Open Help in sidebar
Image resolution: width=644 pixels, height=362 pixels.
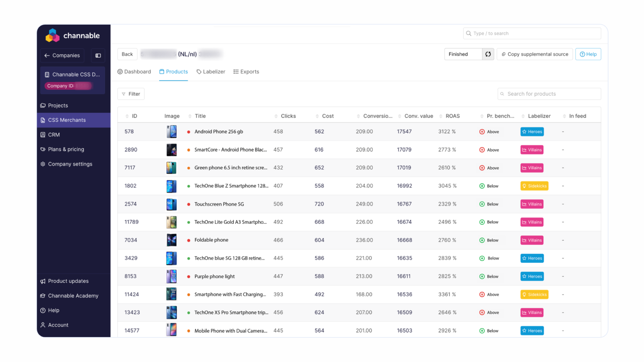click(x=74, y=310)
